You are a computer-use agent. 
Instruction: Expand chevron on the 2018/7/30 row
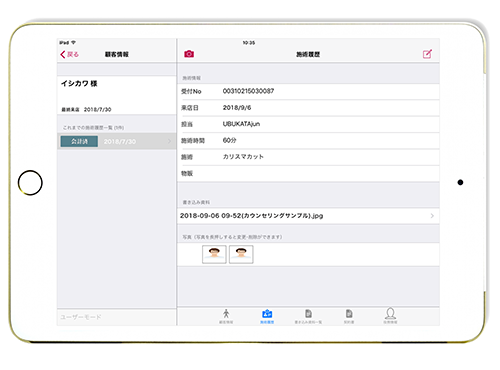pyautogui.click(x=169, y=141)
